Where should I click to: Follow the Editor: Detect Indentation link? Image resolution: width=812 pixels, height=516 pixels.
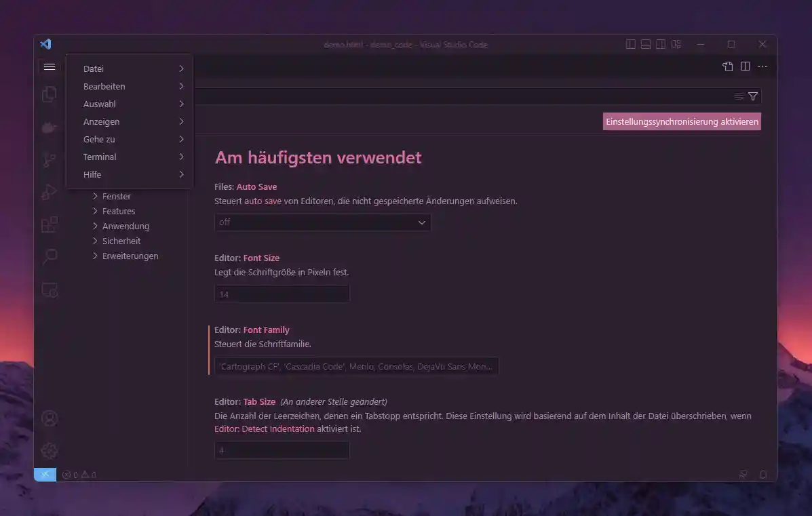pos(264,429)
